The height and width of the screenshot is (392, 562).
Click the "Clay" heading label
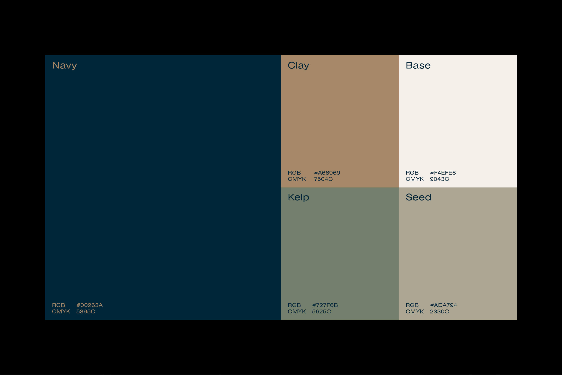click(298, 66)
